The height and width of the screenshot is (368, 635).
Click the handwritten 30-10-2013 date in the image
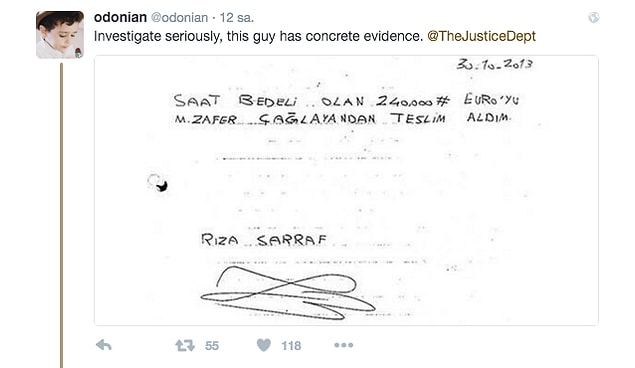pos(494,64)
